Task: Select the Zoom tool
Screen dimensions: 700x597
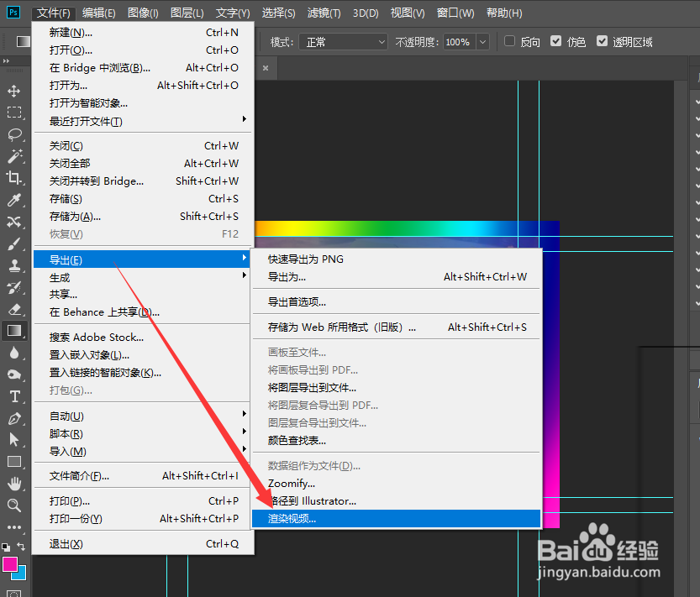Action: coord(13,505)
